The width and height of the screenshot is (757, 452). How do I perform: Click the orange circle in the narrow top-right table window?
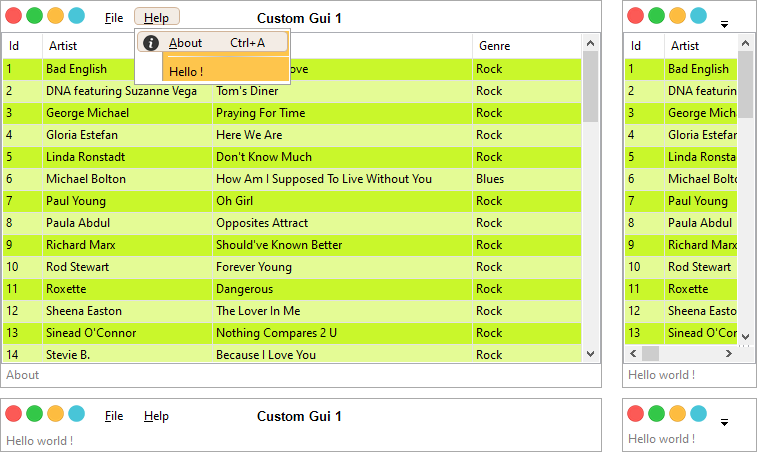click(x=677, y=16)
